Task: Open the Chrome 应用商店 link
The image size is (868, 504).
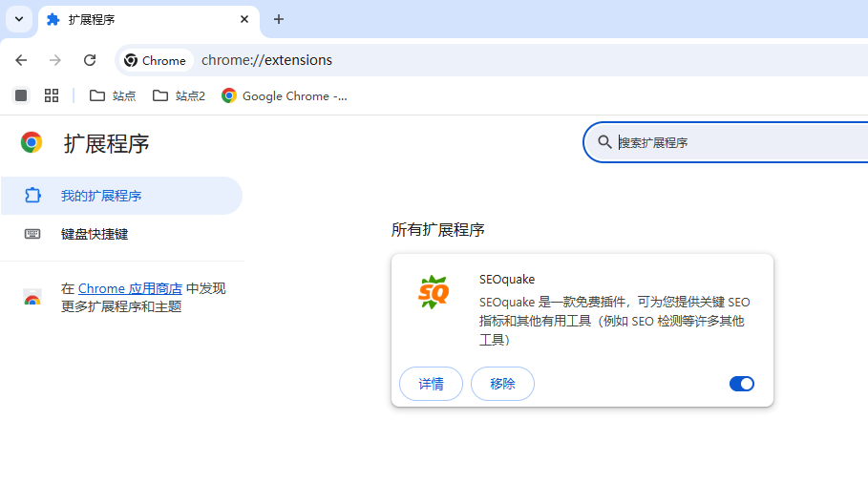Action: click(x=130, y=288)
